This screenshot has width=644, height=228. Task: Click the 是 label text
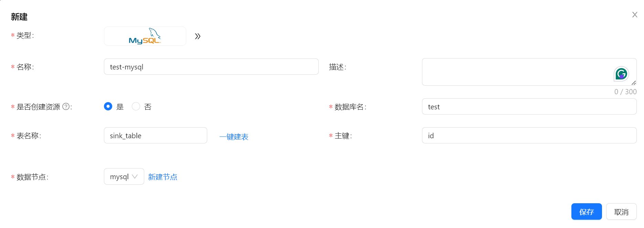120,107
